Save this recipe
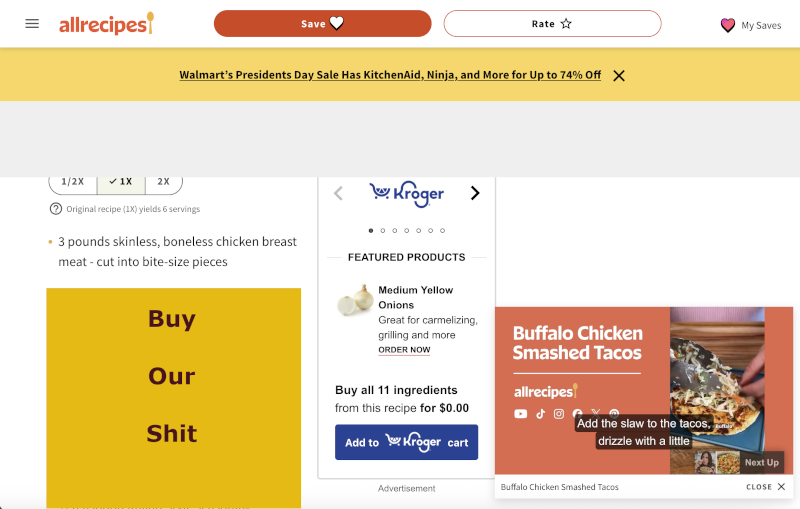Image resolution: width=800 pixels, height=509 pixels. click(322, 24)
